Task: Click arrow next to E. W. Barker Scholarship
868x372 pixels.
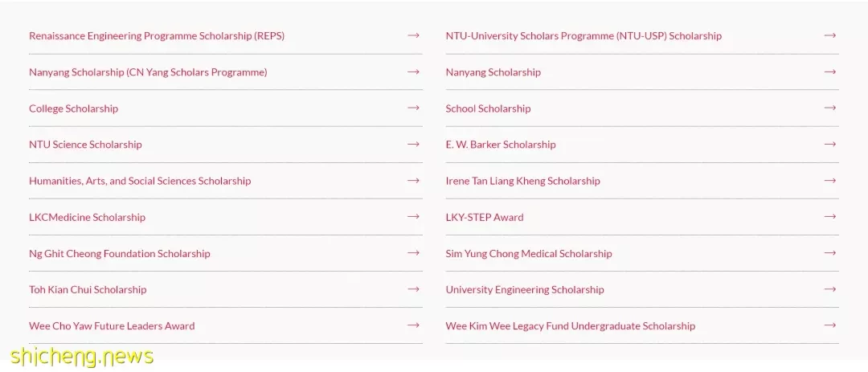Action: pyautogui.click(x=829, y=144)
